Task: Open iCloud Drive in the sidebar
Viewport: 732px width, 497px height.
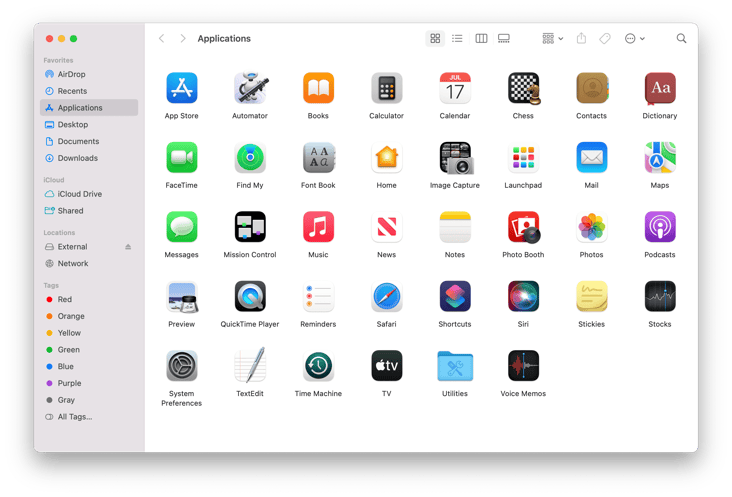Action: 89,194
